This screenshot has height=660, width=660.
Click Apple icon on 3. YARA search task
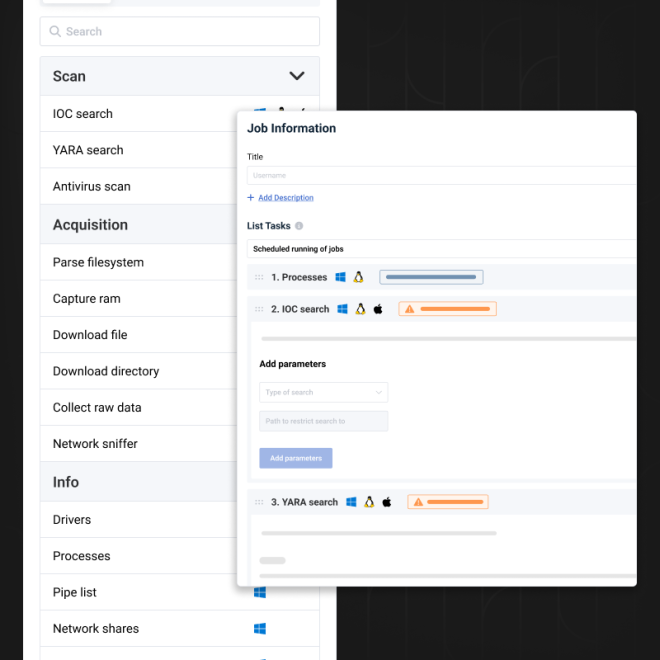[x=387, y=502]
